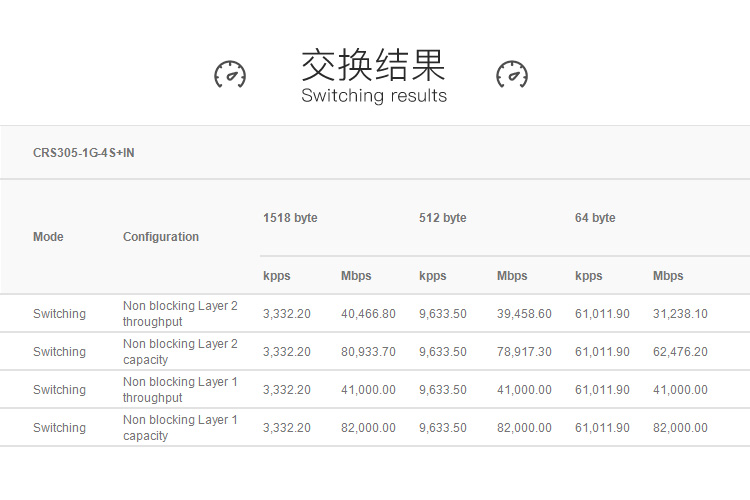
Task: Click 'Non blocking Layer 2 throughput' configuration cell
Action: (x=180, y=314)
